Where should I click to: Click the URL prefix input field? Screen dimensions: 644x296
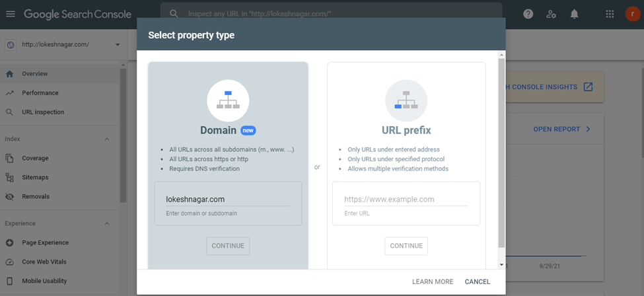click(406, 200)
